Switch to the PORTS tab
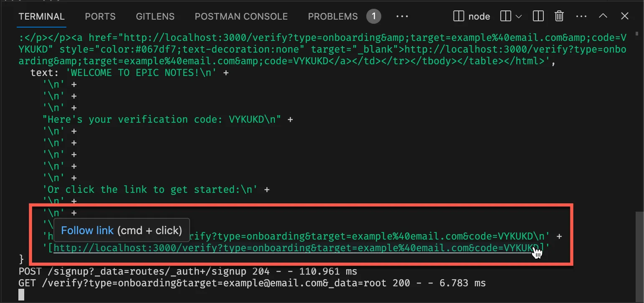Image resolution: width=644 pixels, height=303 pixels. coord(100,16)
